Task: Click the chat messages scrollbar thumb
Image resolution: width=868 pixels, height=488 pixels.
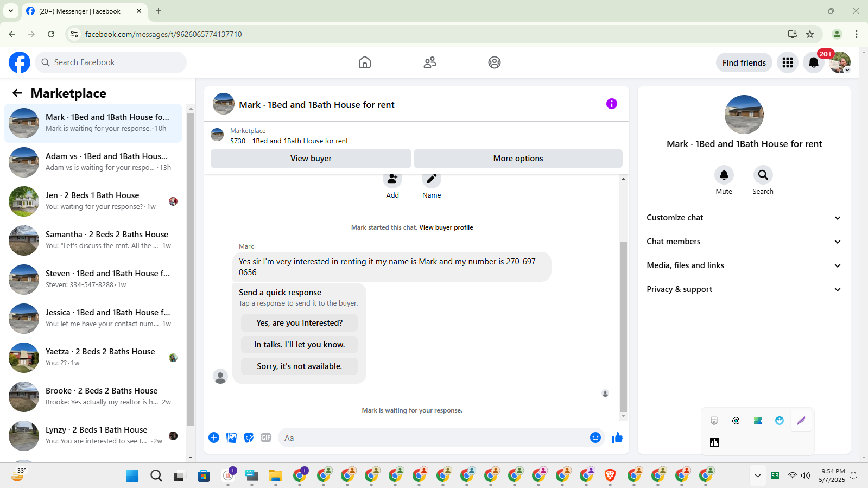Action: (623, 327)
